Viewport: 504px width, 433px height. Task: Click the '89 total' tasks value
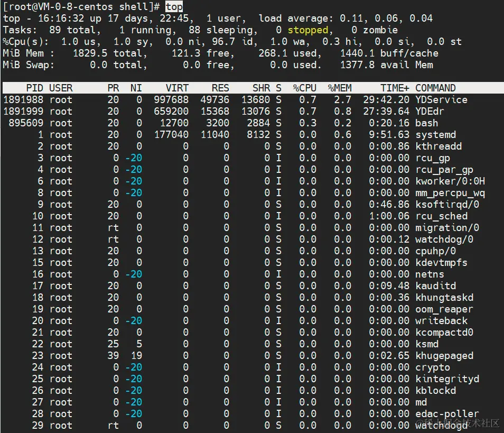tap(72, 30)
